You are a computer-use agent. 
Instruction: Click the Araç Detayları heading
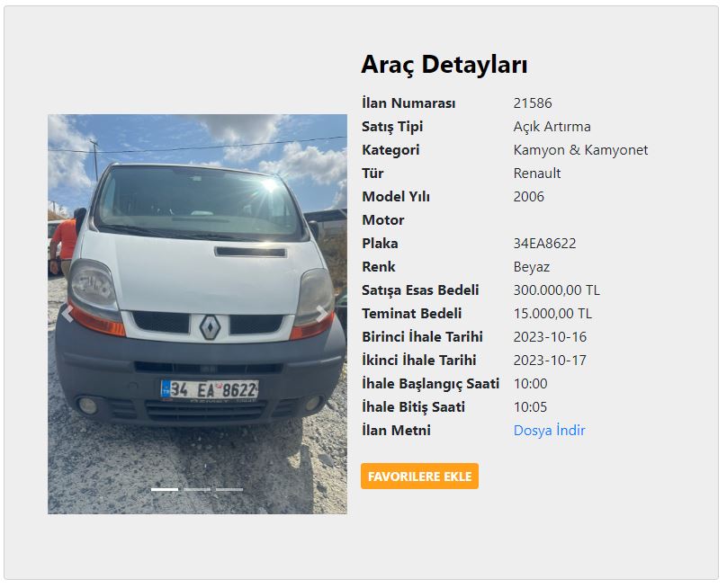point(444,64)
